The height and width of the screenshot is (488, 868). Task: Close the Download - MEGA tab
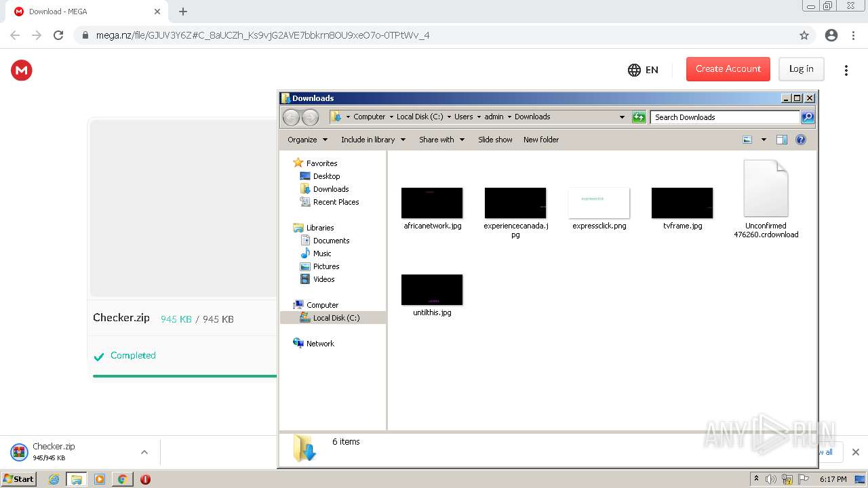[157, 12]
